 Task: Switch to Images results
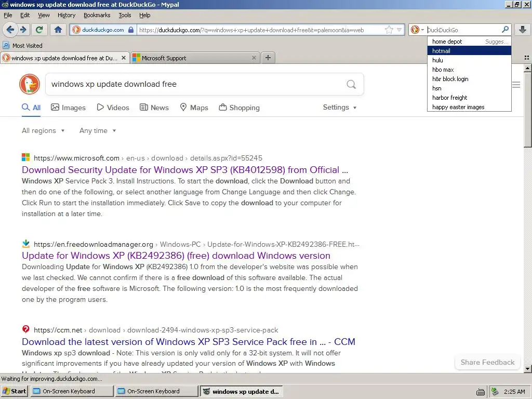click(x=68, y=108)
